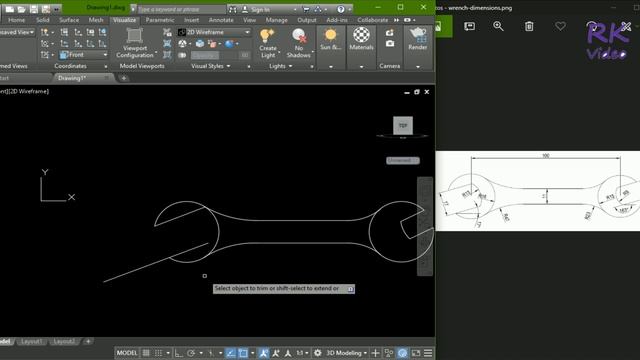
Task: Toggle annotation objects visibility in status bar
Action: (x=264, y=353)
